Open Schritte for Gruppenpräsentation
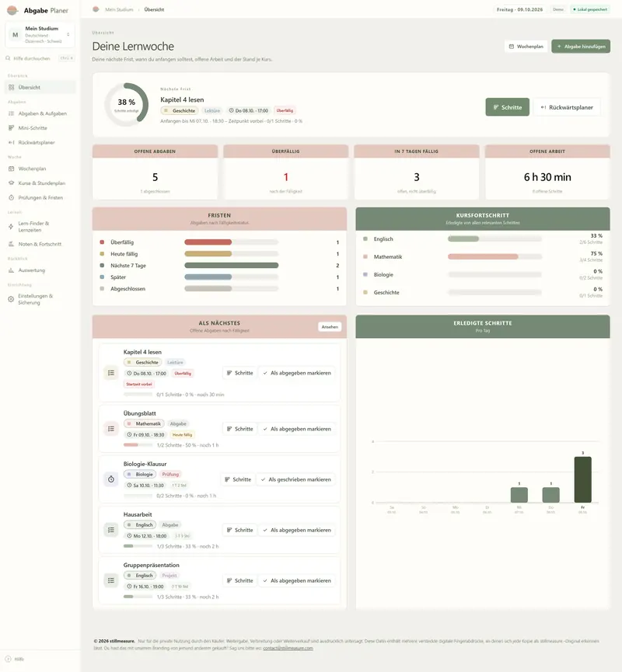Viewport: 622px width, 672px height. click(x=239, y=580)
